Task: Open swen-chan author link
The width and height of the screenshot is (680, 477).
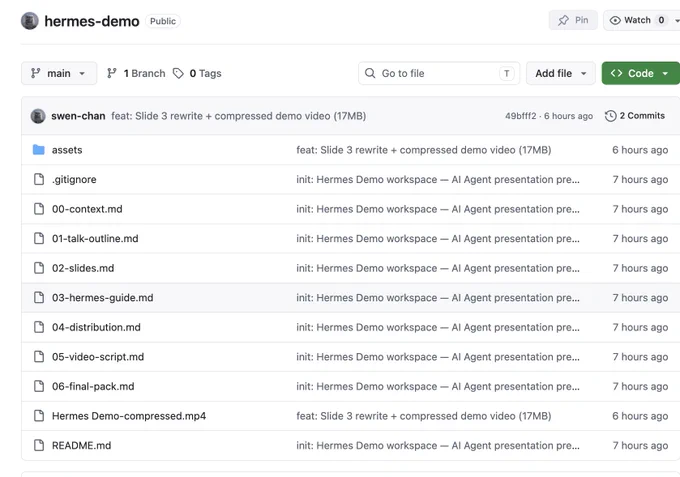Action: 78,116
